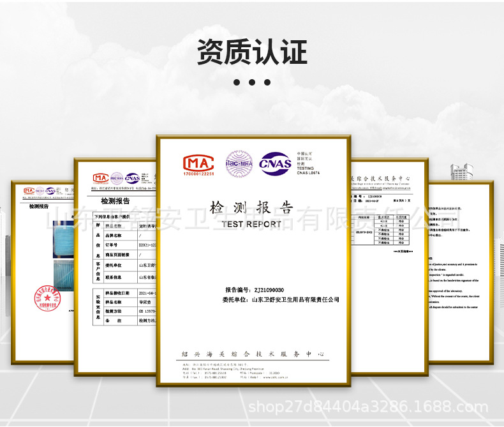
Task: Click the small building illustration at upper right
Action: 462,172
